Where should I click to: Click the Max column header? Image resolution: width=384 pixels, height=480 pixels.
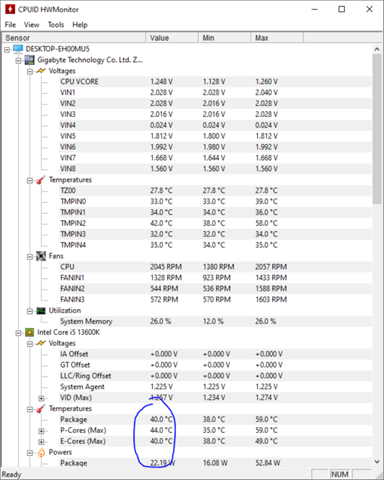(277, 38)
